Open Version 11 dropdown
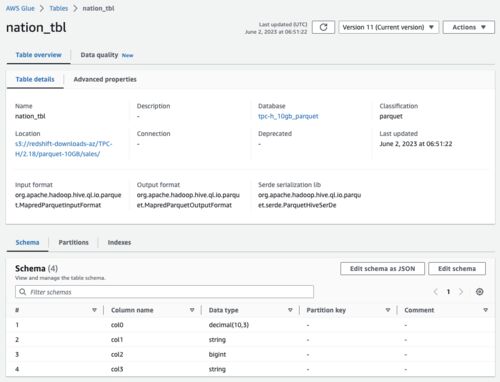The image size is (500, 382). (389, 27)
